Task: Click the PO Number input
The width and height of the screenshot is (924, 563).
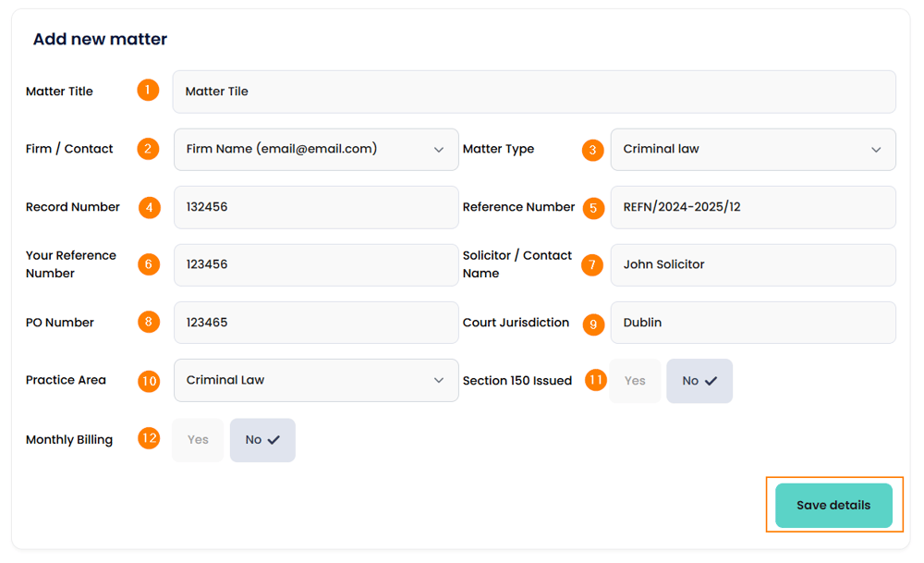Action: [x=316, y=323]
